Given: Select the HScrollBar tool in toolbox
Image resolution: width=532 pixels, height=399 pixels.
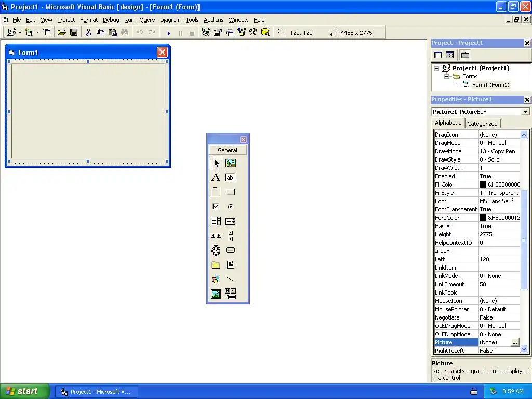Looking at the screenshot, I should [x=216, y=235].
